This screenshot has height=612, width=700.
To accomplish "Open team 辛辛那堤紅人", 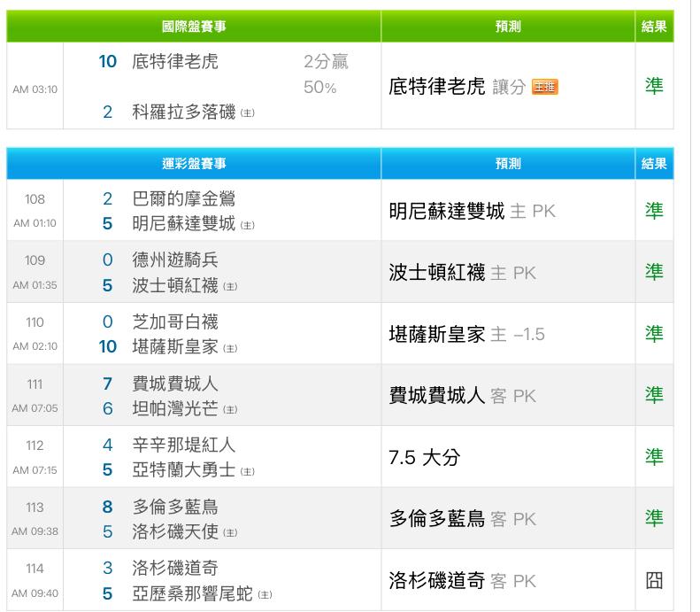I will (x=183, y=445).
